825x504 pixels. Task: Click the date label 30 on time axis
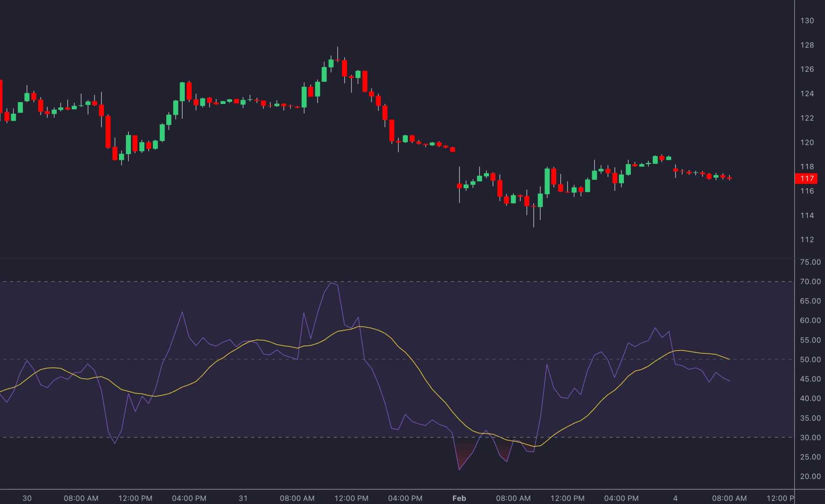coord(27,498)
